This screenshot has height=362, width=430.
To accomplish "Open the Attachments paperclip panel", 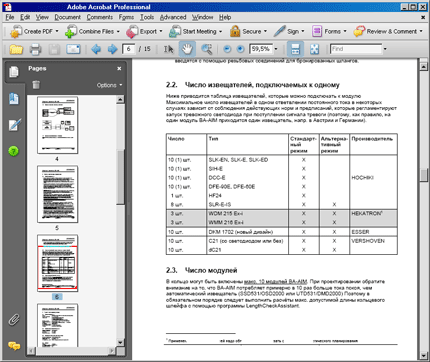I will coord(14,319).
